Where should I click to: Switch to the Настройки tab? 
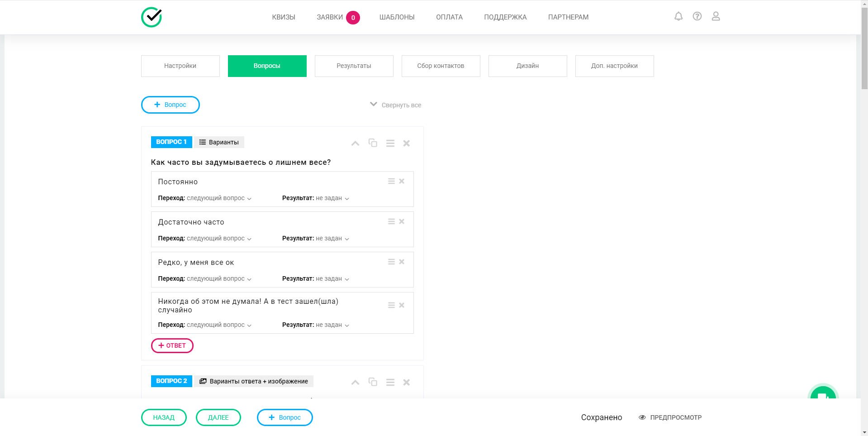180,66
